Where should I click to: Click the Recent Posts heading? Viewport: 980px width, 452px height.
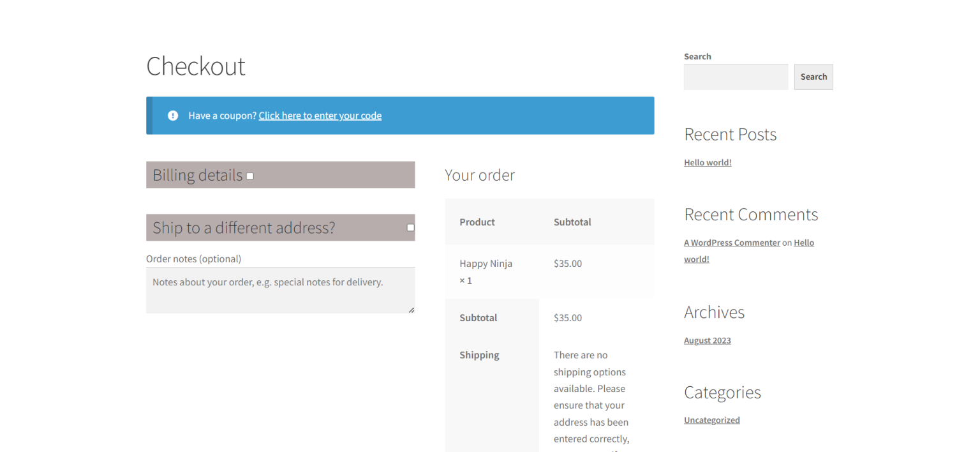[x=730, y=135]
